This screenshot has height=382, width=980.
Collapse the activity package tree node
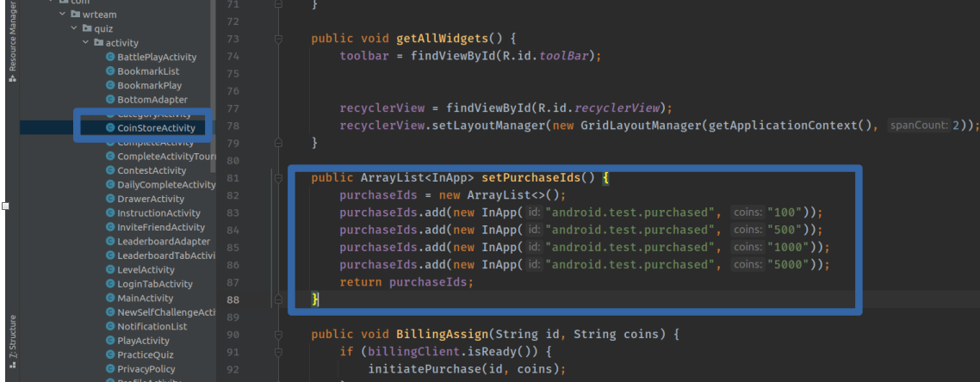click(x=85, y=42)
